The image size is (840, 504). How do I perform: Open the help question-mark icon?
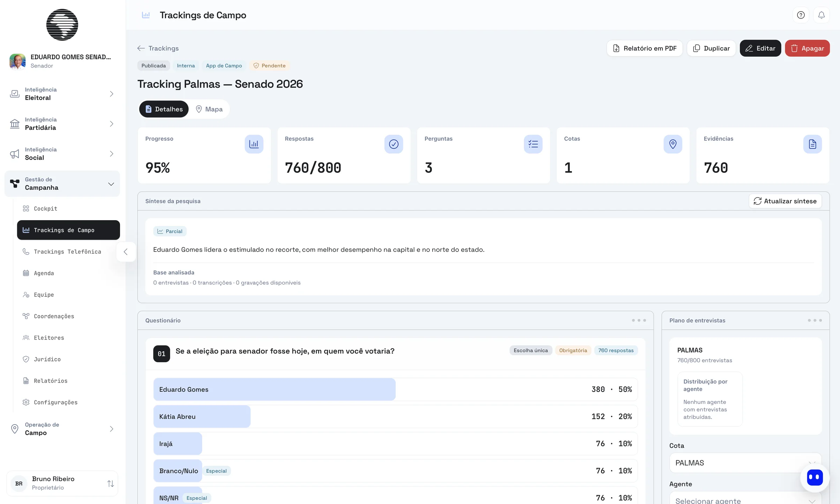(801, 15)
